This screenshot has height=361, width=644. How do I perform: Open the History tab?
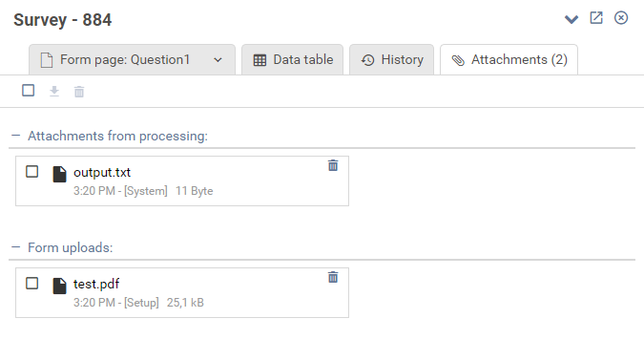tap(391, 60)
